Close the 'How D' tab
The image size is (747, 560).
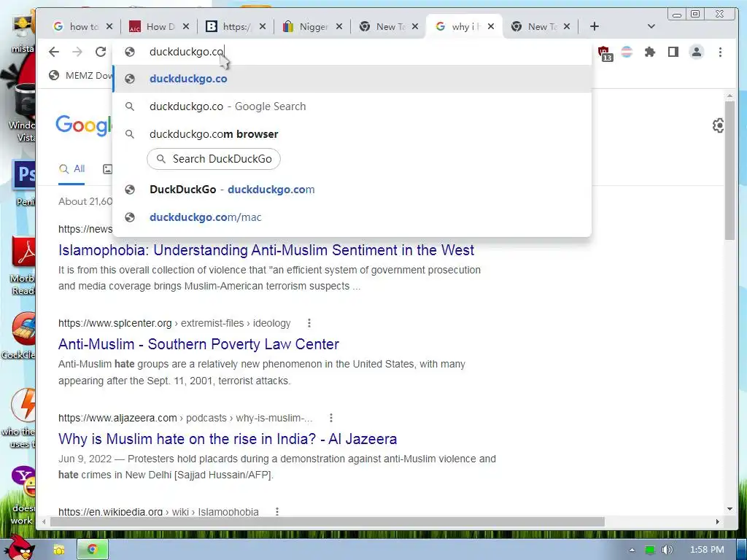[x=186, y=27]
